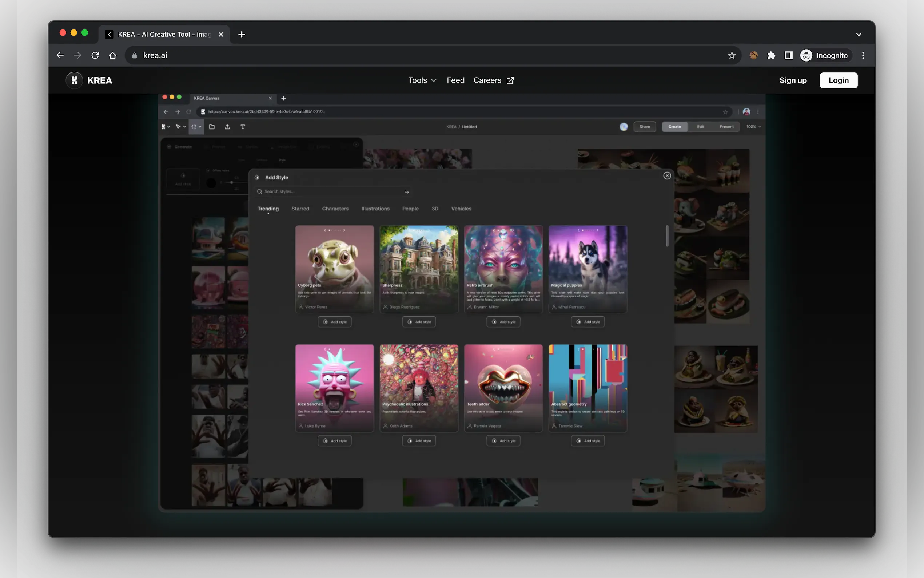Screen dimensions: 924x578
Task: Click the Share button in canvas
Action: tap(644, 127)
